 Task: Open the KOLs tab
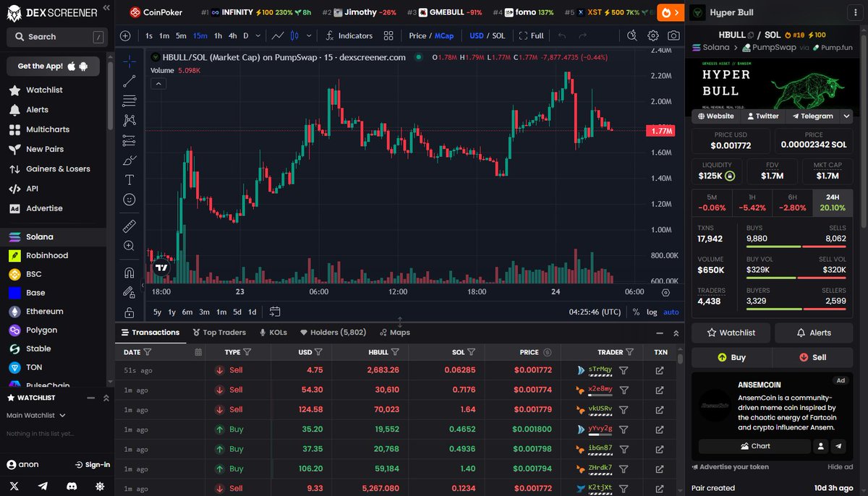tap(273, 333)
